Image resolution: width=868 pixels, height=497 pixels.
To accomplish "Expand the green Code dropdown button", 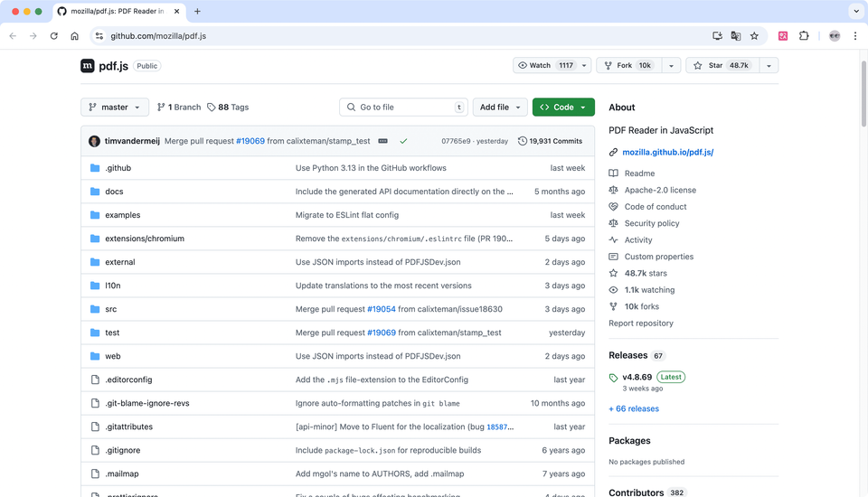I will 562,107.
